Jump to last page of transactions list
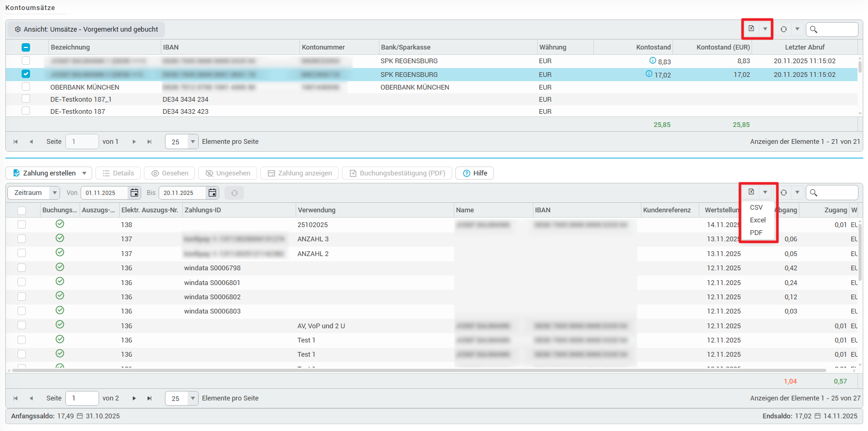This screenshot has height=431, width=868. pyautogui.click(x=150, y=398)
